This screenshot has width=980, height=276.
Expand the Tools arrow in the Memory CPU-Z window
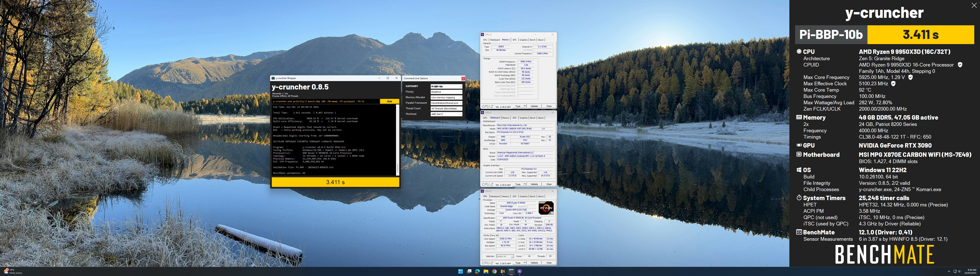pos(525,106)
